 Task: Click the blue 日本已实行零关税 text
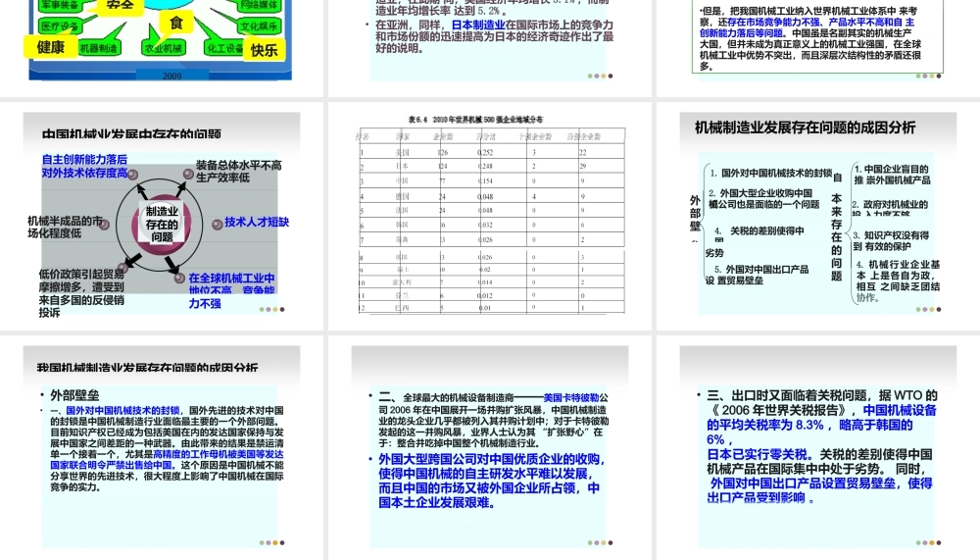760,454
